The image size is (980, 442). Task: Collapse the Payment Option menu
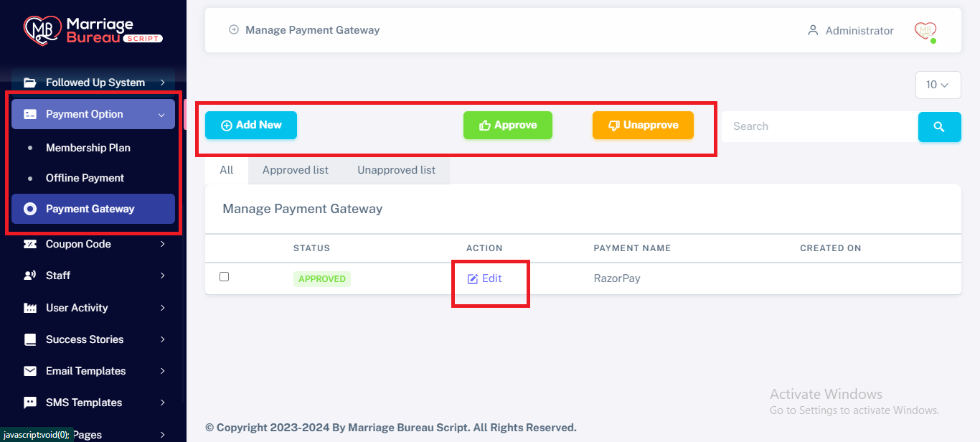point(93,114)
